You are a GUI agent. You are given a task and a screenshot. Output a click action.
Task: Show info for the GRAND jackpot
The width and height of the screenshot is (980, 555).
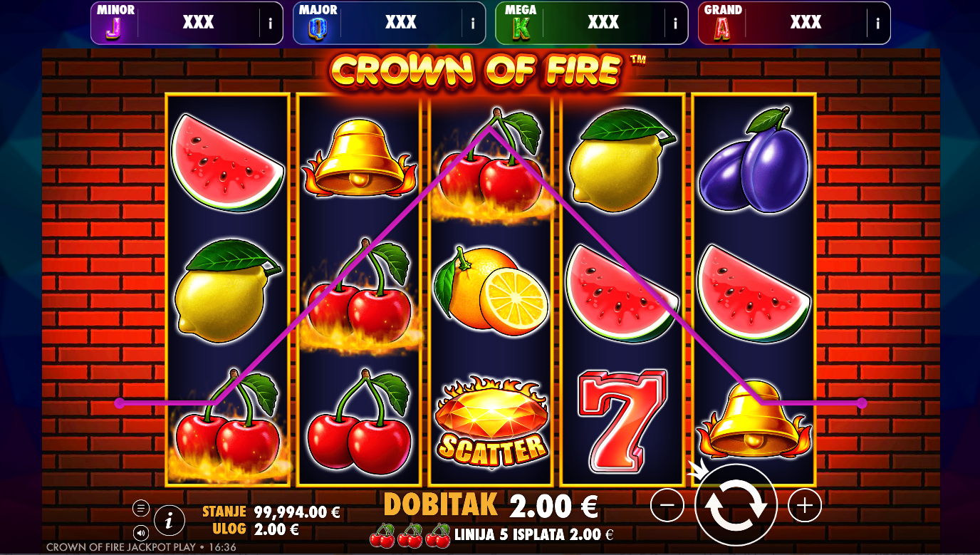(877, 24)
